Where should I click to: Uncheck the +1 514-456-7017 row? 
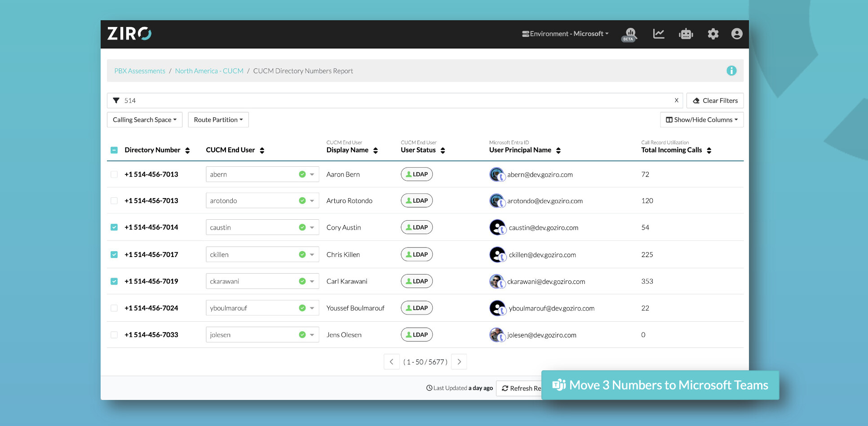pyautogui.click(x=114, y=254)
